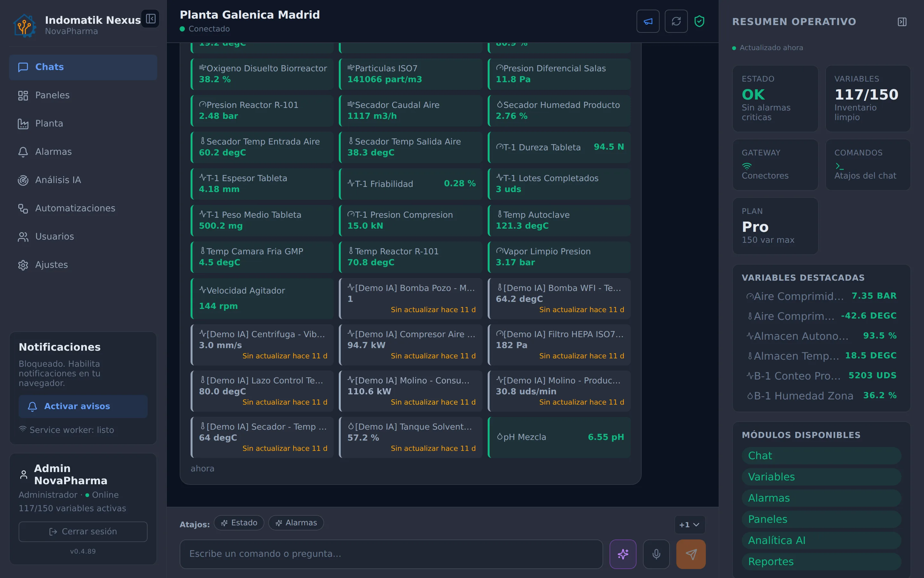Collapse the left sidebar panel icon

tap(150, 19)
